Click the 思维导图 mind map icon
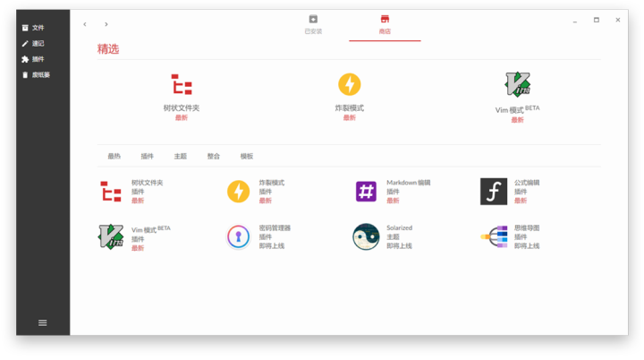 [x=494, y=236]
